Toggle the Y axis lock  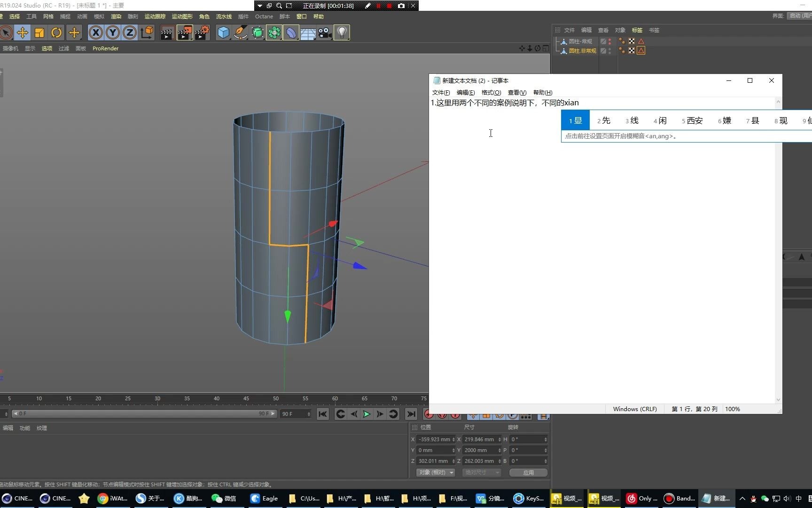113,32
